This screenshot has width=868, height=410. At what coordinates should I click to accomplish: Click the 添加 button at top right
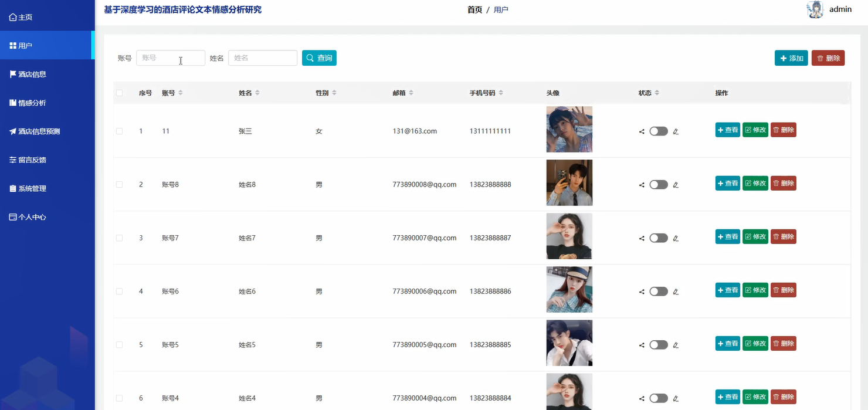(x=791, y=58)
